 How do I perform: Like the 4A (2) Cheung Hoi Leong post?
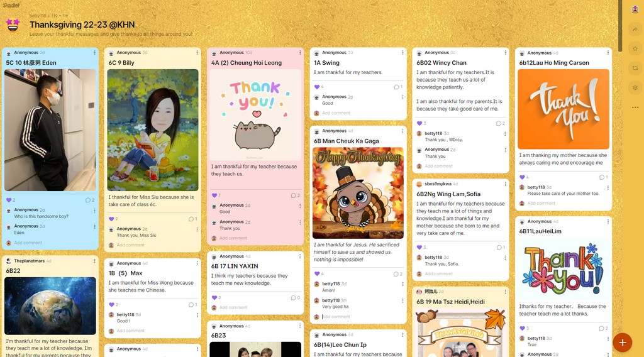(214, 195)
